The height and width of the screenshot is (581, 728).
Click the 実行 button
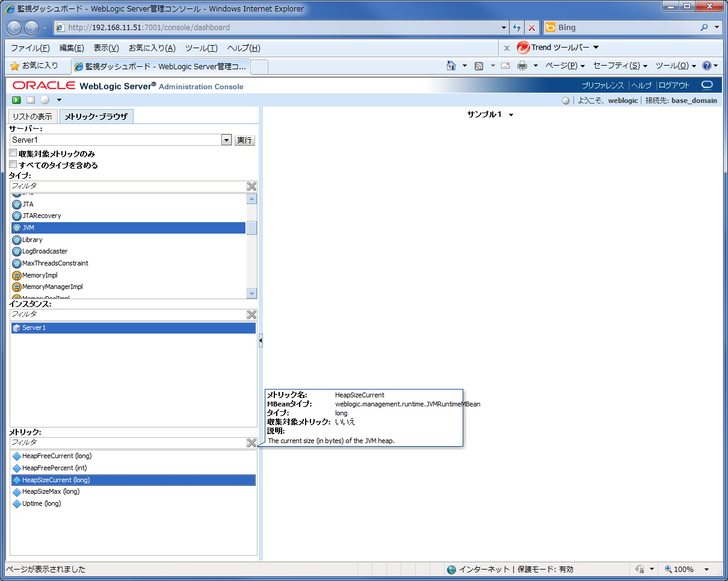pos(244,140)
